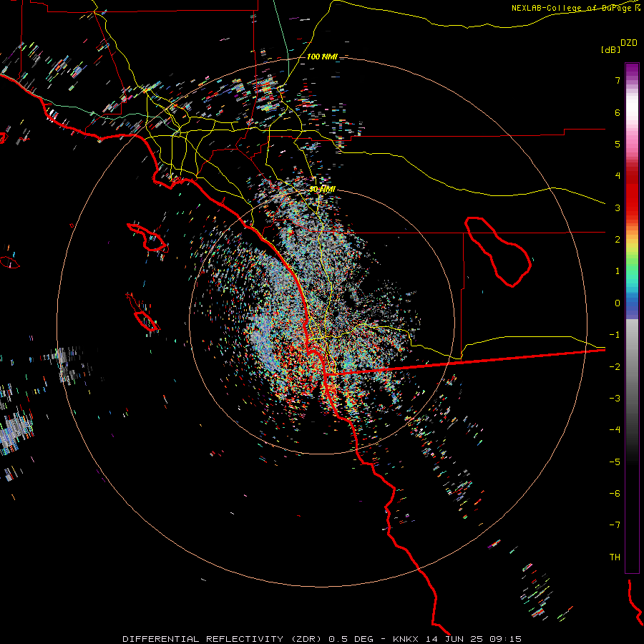The width and height of the screenshot is (644, 644).
Task: Click the 6 value on the color scale
Action: (x=618, y=112)
